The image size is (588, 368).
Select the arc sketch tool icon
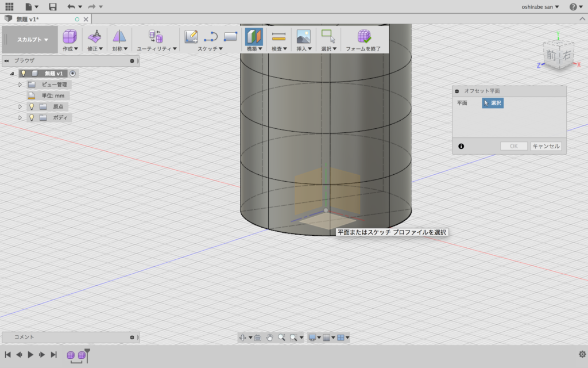coord(211,36)
